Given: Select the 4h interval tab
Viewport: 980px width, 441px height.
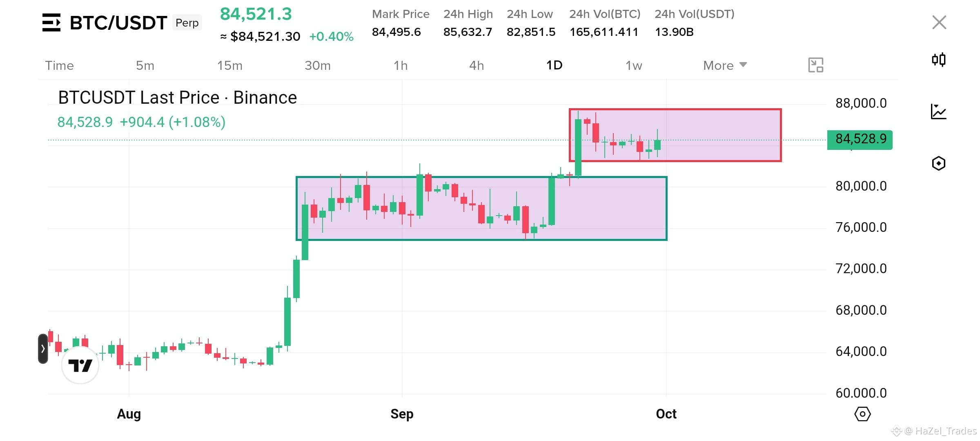Looking at the screenshot, I should pos(477,65).
